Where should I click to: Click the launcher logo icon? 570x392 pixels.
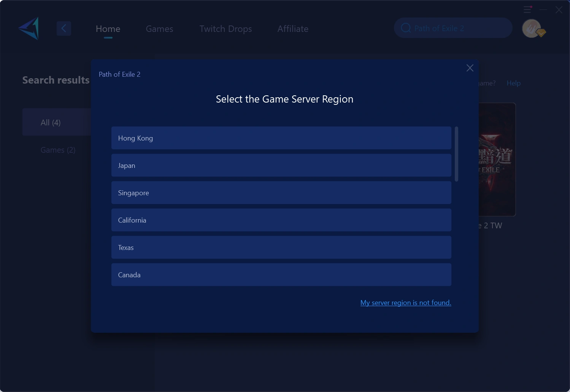coord(29,28)
